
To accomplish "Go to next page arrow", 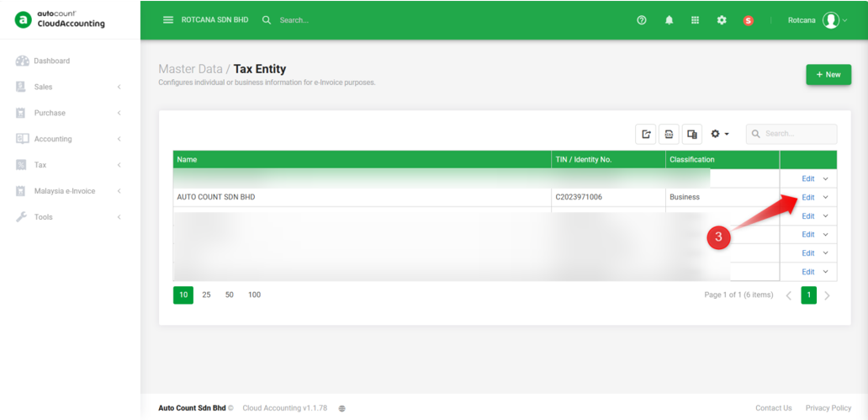I will [x=827, y=295].
